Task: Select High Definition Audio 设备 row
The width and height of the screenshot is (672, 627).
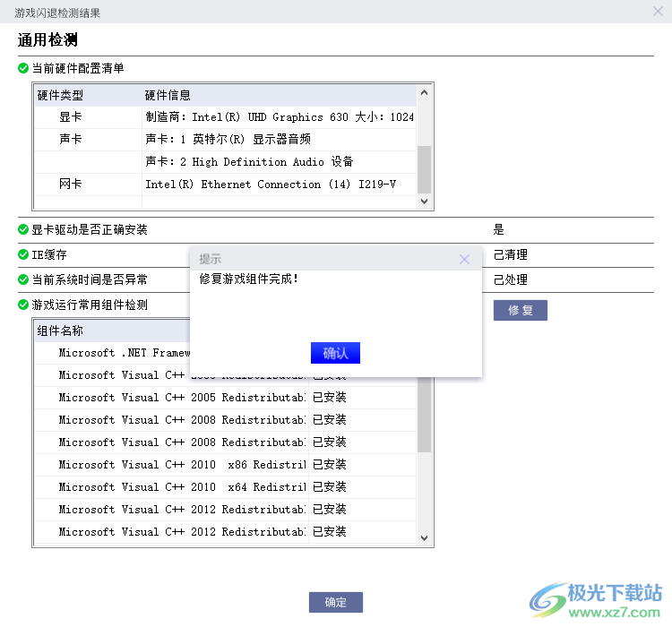Action: pos(279,161)
